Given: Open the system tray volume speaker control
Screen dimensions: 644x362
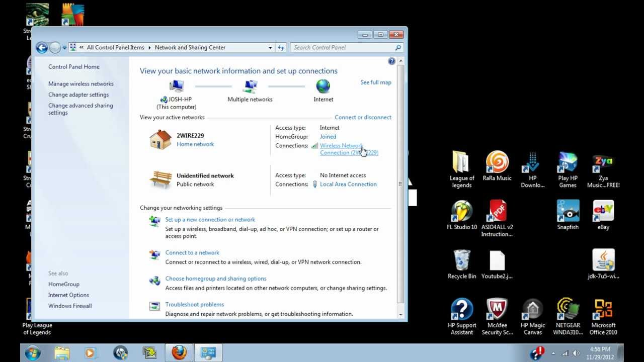Looking at the screenshot, I should coord(576,353).
